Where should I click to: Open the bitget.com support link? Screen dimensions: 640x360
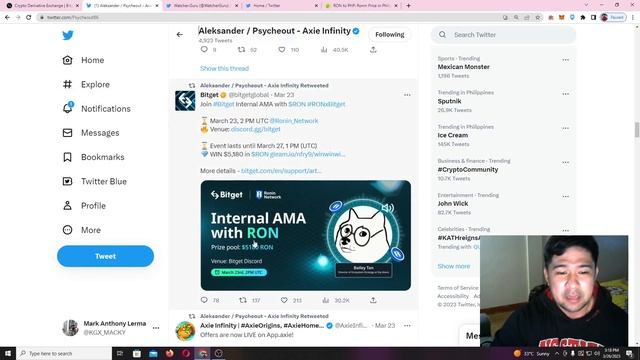click(281, 171)
